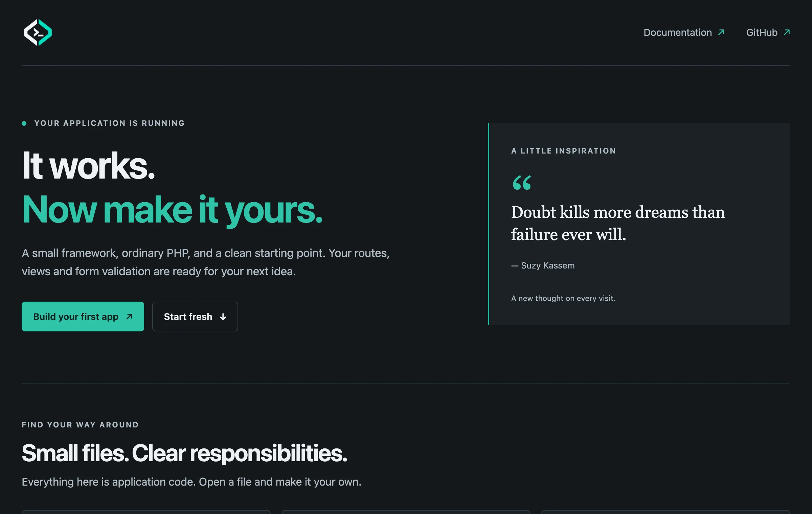Viewport: 812px width, 514px height.
Task: Click 'YOUR APPLICATION IS RUNNING' label
Action: pos(110,123)
